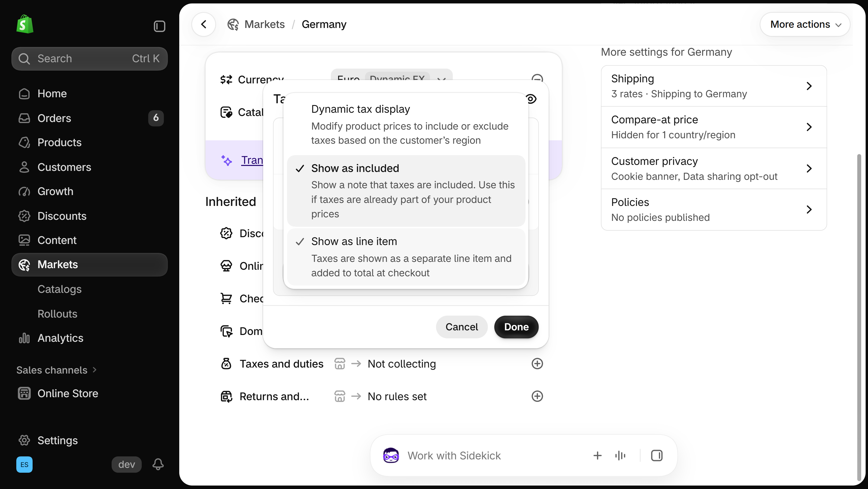Screen dimensions: 868x489
Task: Select the Show as included option
Action: pyautogui.click(x=406, y=191)
